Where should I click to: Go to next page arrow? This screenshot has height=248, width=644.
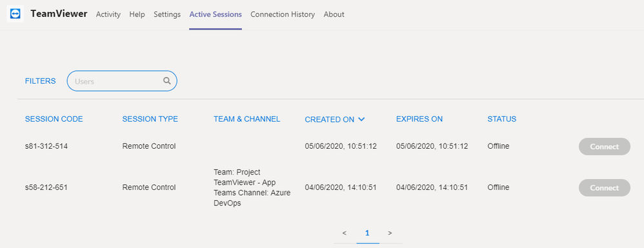pos(390,233)
